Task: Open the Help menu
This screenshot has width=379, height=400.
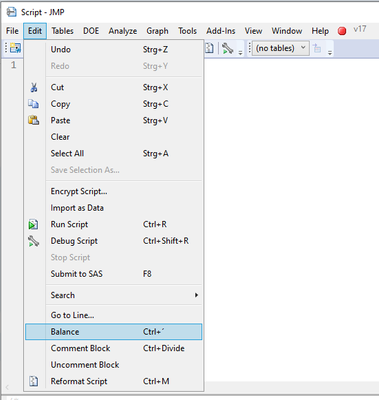Action: point(320,31)
